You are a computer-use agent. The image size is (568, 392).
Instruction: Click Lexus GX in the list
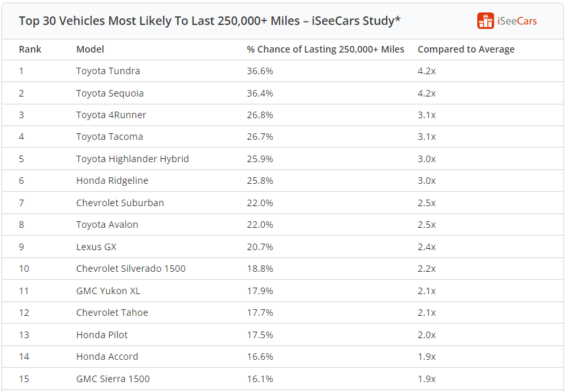96,247
